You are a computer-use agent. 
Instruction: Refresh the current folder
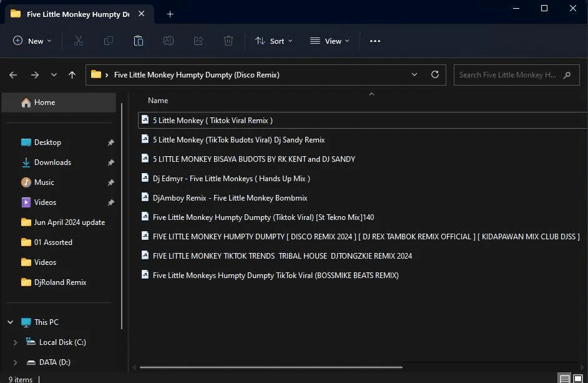point(435,75)
